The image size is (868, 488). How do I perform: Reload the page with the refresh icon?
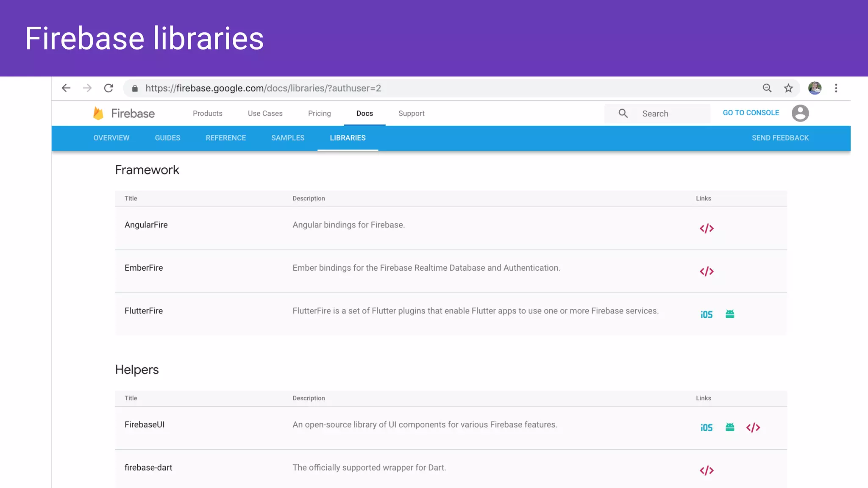coord(108,88)
